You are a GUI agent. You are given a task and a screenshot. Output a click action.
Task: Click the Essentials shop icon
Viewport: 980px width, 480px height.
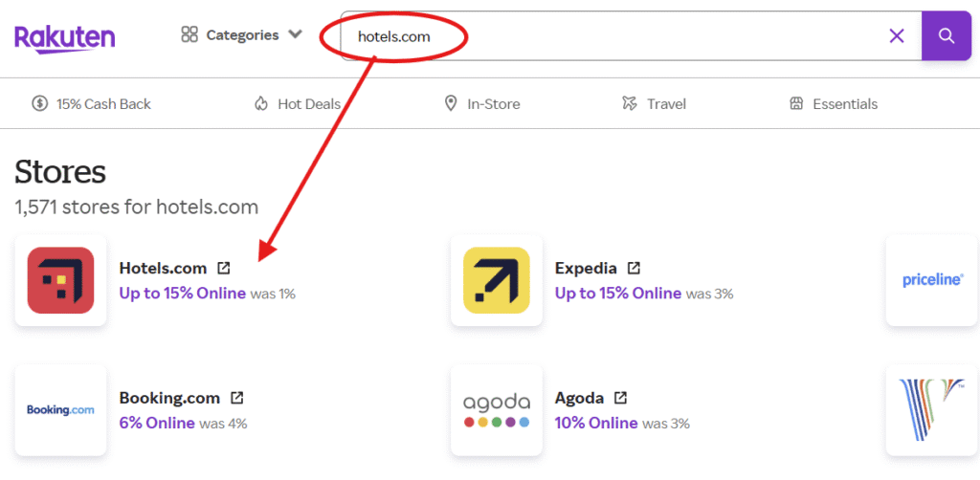point(796,103)
